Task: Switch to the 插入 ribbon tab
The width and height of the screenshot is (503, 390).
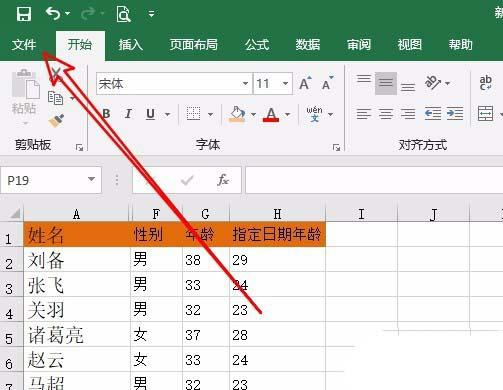Action: 130,45
